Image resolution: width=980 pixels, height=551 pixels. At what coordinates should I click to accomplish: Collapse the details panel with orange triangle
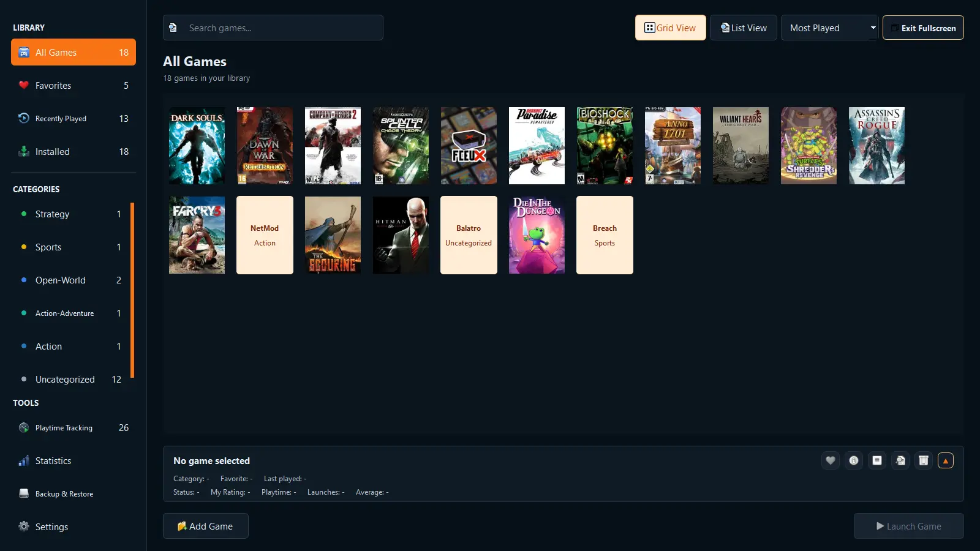coord(946,460)
